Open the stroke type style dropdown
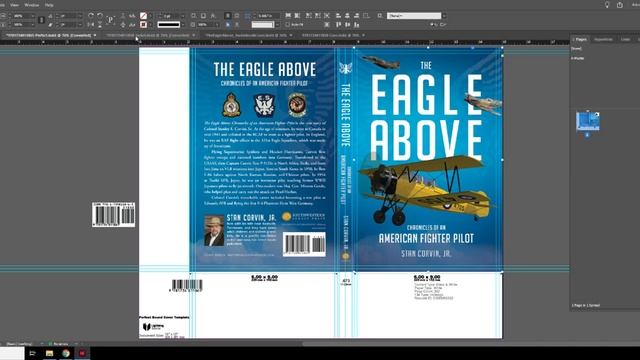This screenshot has width=640, height=360. 182,24
